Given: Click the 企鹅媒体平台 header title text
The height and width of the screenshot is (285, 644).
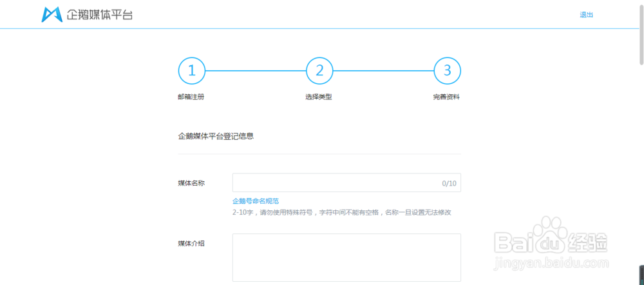Looking at the screenshot, I should click(x=100, y=15).
